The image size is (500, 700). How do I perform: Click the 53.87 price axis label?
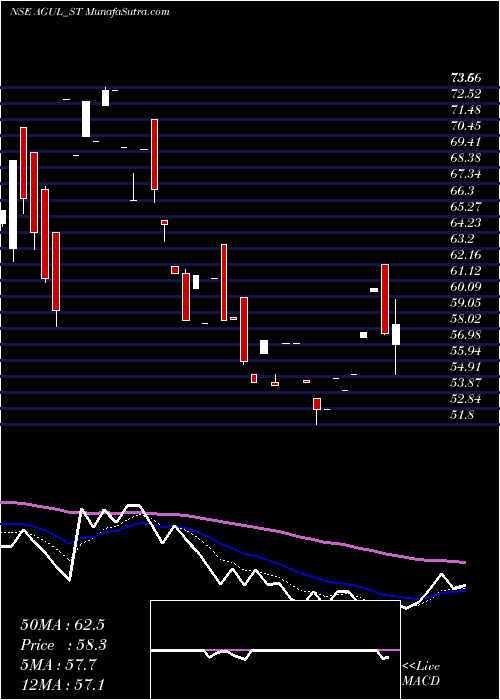pos(466,383)
